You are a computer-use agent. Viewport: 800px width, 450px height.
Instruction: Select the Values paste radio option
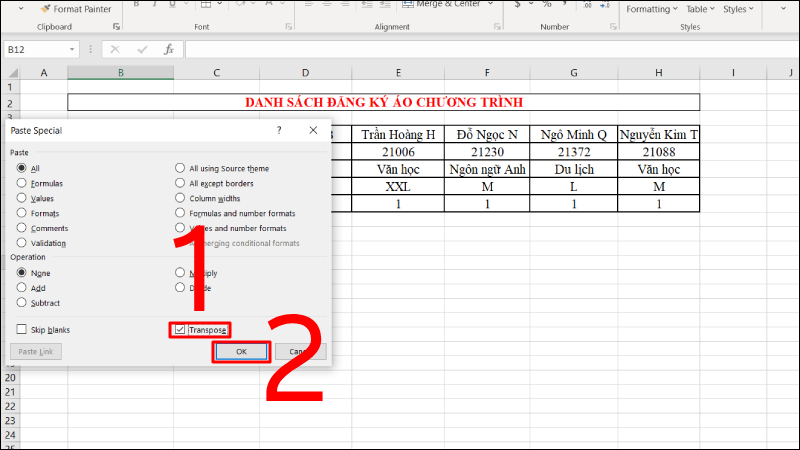[22, 198]
